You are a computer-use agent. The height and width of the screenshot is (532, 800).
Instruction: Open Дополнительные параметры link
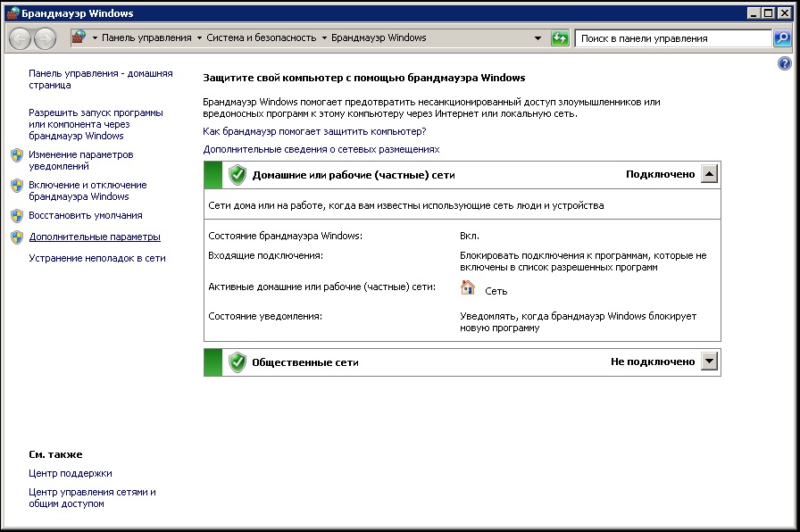coord(95,237)
